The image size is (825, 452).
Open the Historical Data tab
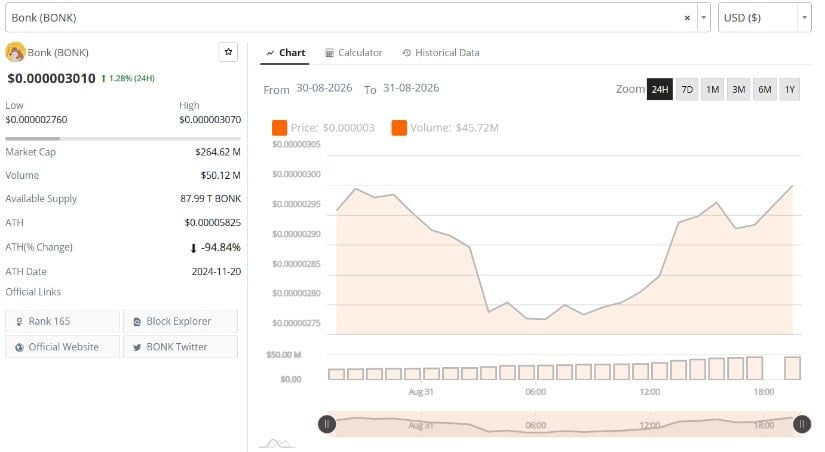[x=441, y=53]
